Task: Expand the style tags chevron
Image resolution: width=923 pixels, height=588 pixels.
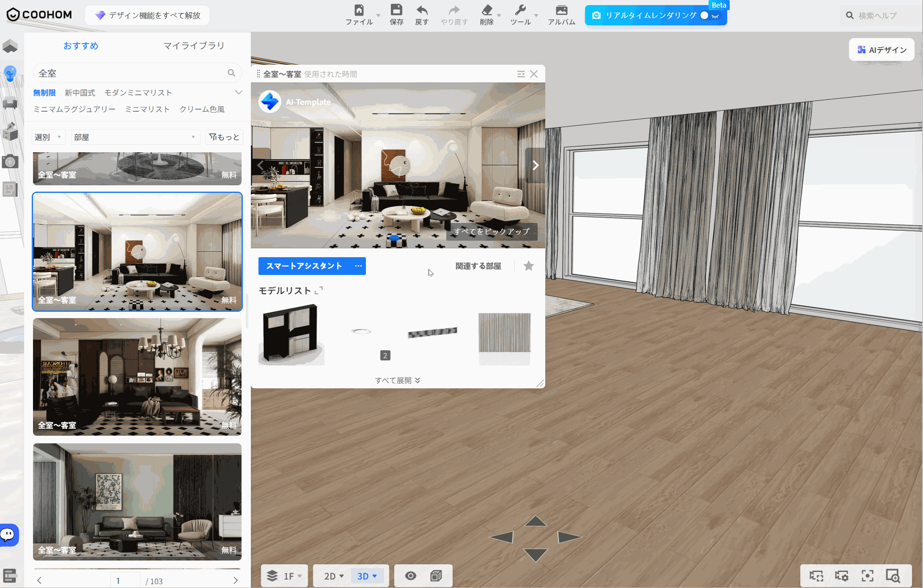Action: click(239, 93)
